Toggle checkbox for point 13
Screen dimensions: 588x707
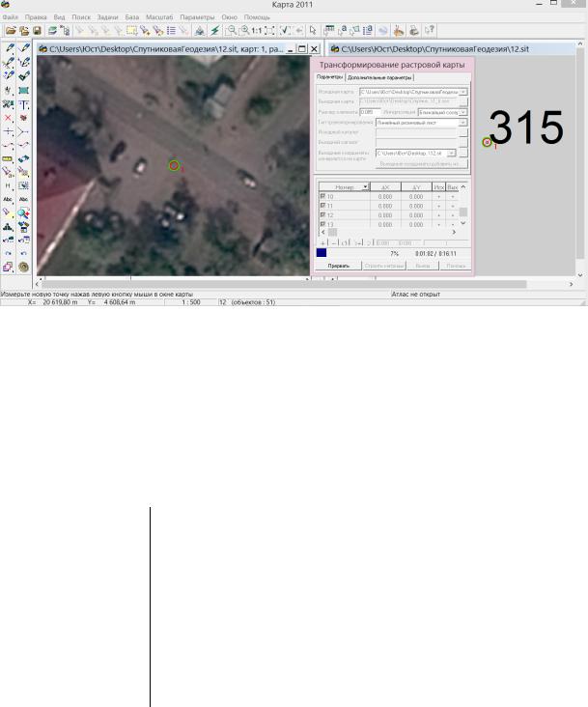coord(322,224)
